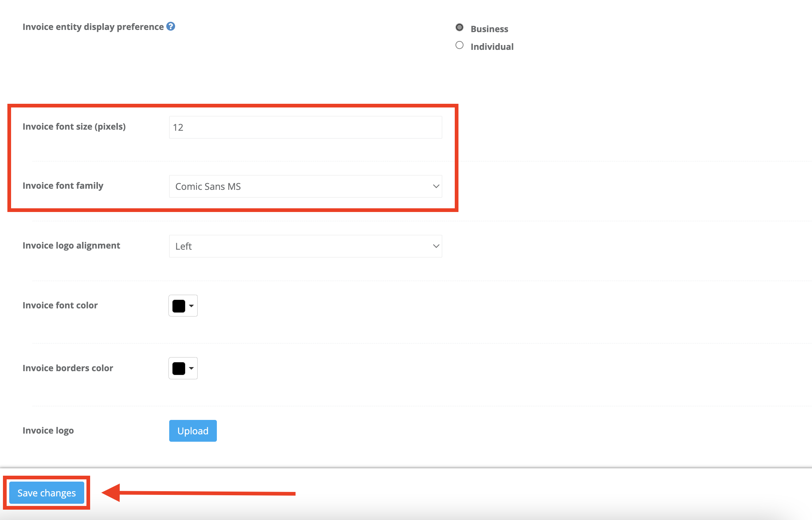Click the borders color dropdown caret
Screen dimensions: 812x520
tap(191, 368)
